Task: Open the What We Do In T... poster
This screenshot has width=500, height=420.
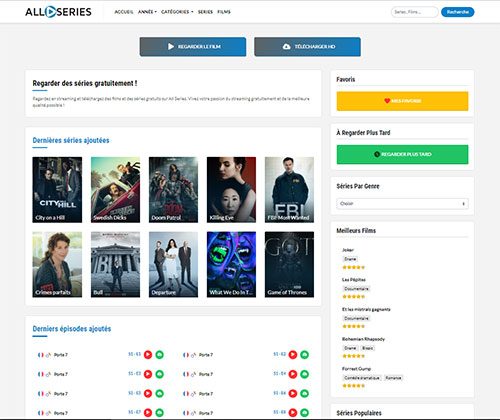Action: [231, 264]
